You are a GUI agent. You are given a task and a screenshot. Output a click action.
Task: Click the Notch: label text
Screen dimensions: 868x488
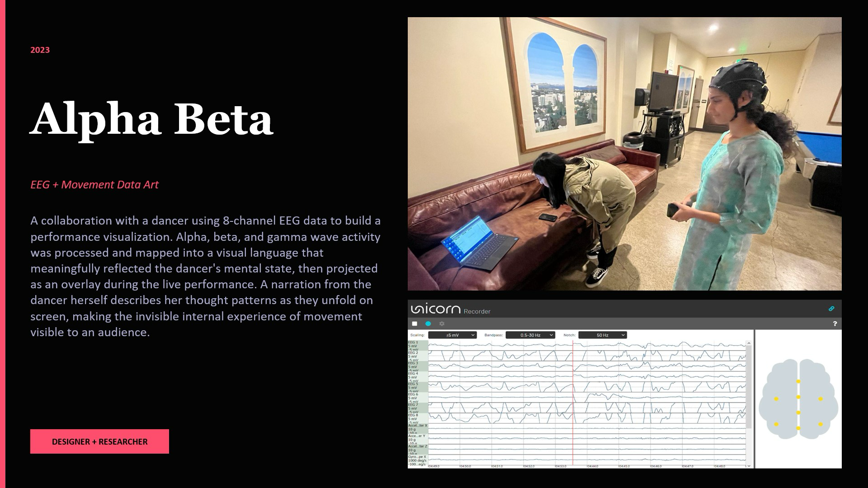coord(569,335)
